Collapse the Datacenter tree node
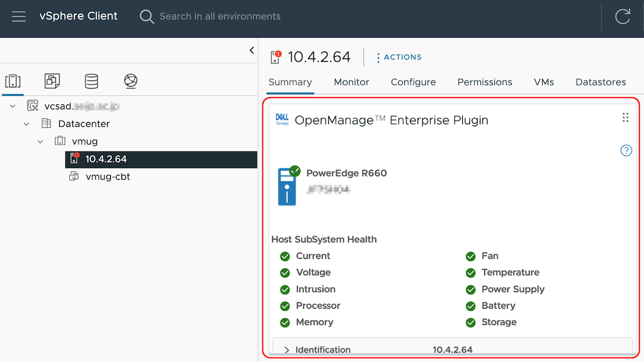 click(x=26, y=124)
